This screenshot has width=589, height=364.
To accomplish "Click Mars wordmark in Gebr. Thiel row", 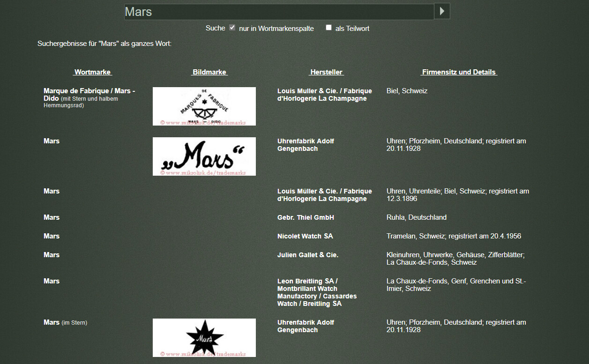I will (52, 217).
